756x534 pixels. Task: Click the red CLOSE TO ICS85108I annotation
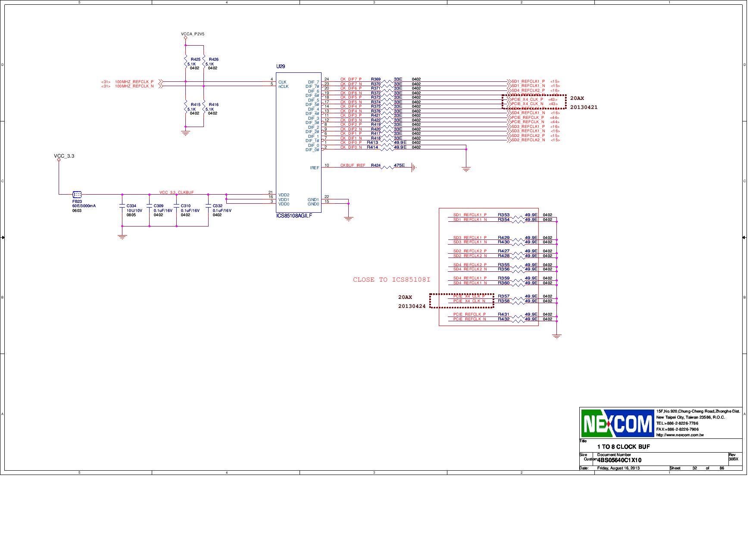coord(391,279)
